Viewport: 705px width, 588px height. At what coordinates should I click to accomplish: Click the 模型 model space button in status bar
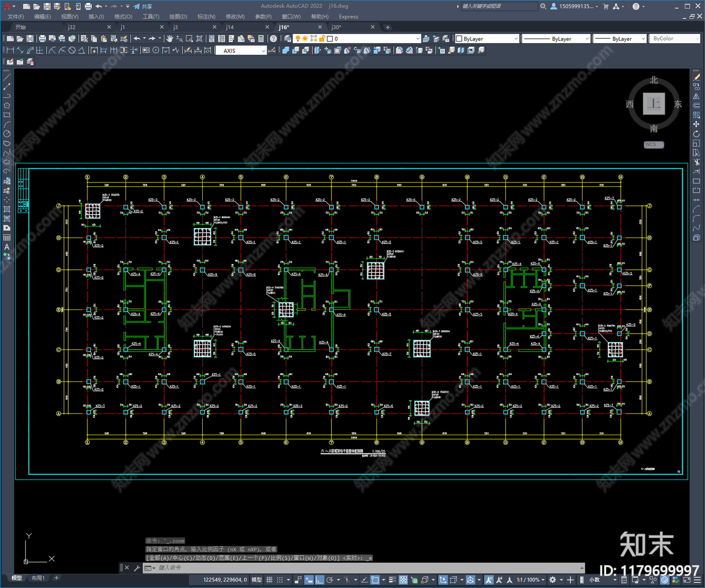tap(256, 580)
